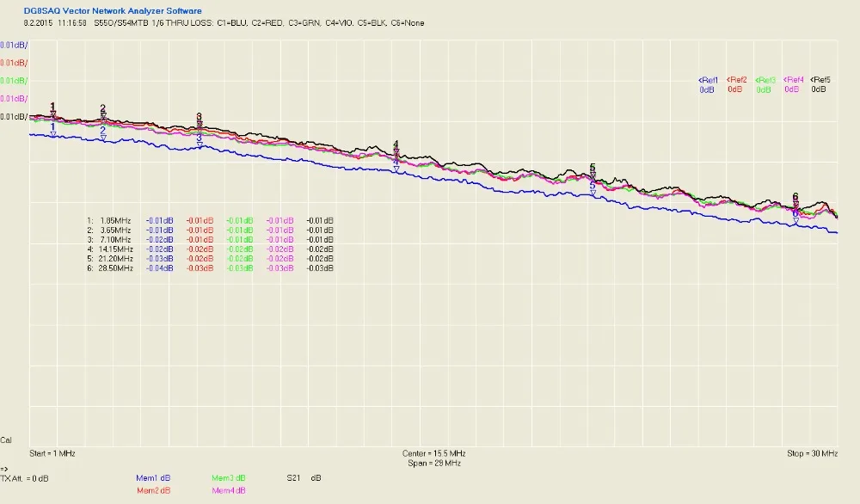Select marker table row 3: 7.10MHz
The image size is (860, 504).
pyautogui.click(x=210, y=240)
